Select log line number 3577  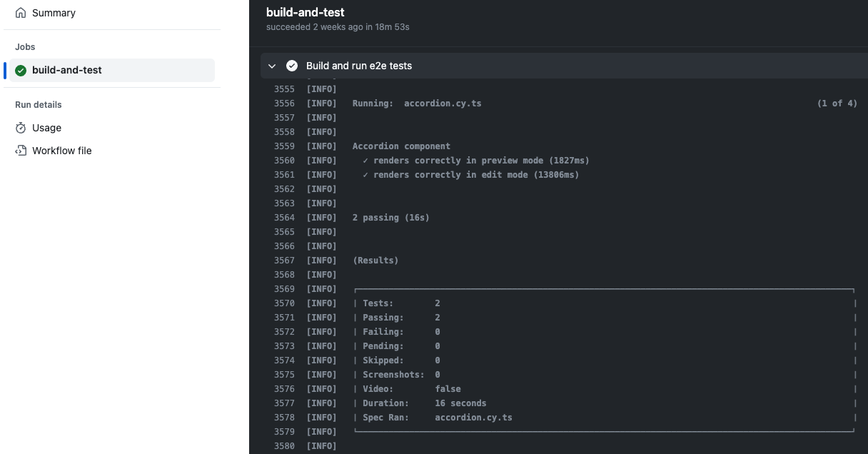[x=284, y=403]
